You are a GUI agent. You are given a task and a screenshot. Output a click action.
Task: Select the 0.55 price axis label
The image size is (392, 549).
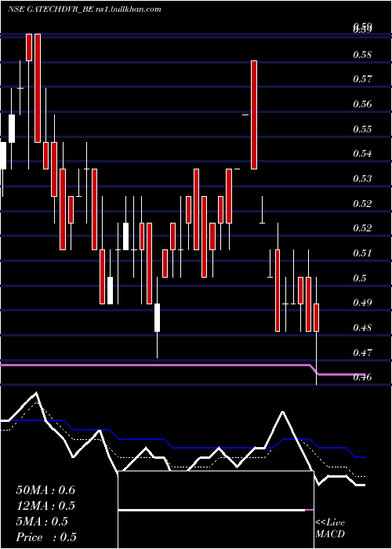coord(362,129)
